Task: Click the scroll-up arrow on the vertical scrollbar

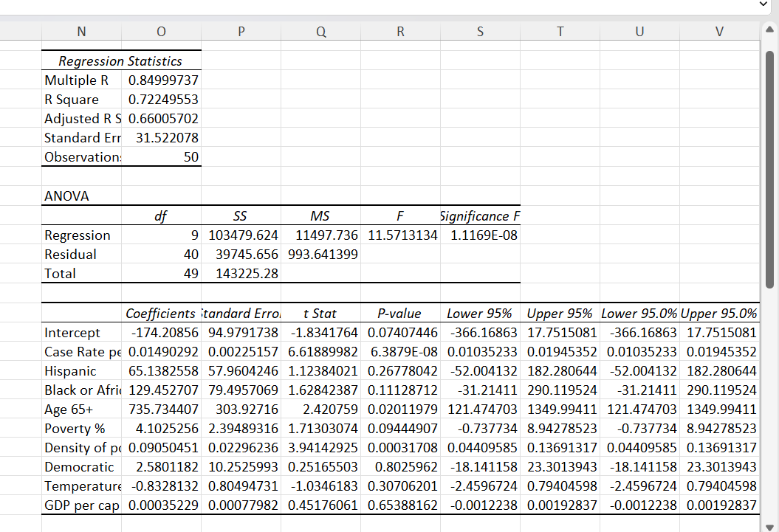Action: point(768,30)
